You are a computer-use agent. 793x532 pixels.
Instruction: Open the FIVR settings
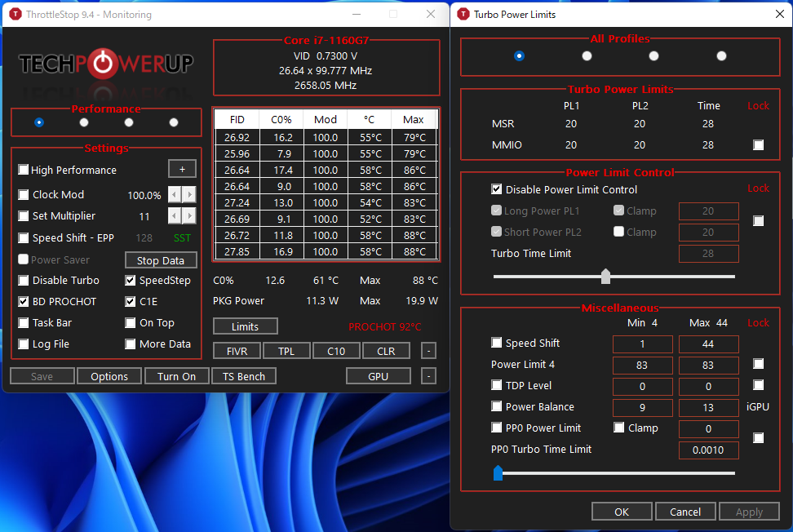tap(237, 351)
